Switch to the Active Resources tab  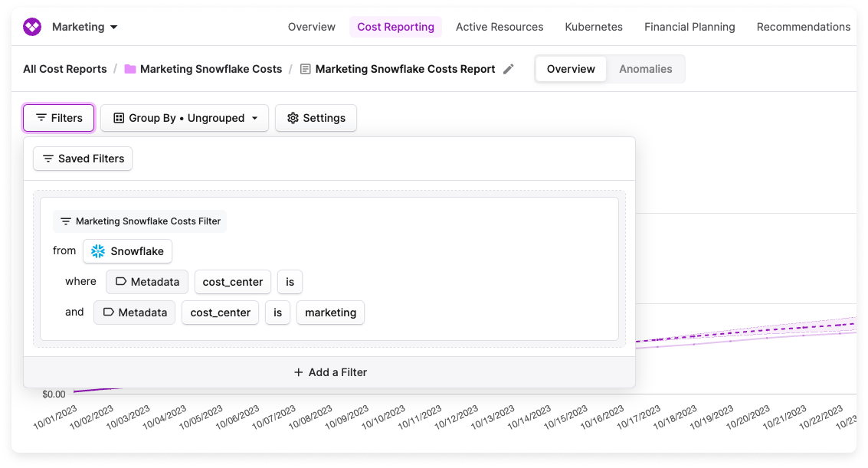tap(499, 27)
